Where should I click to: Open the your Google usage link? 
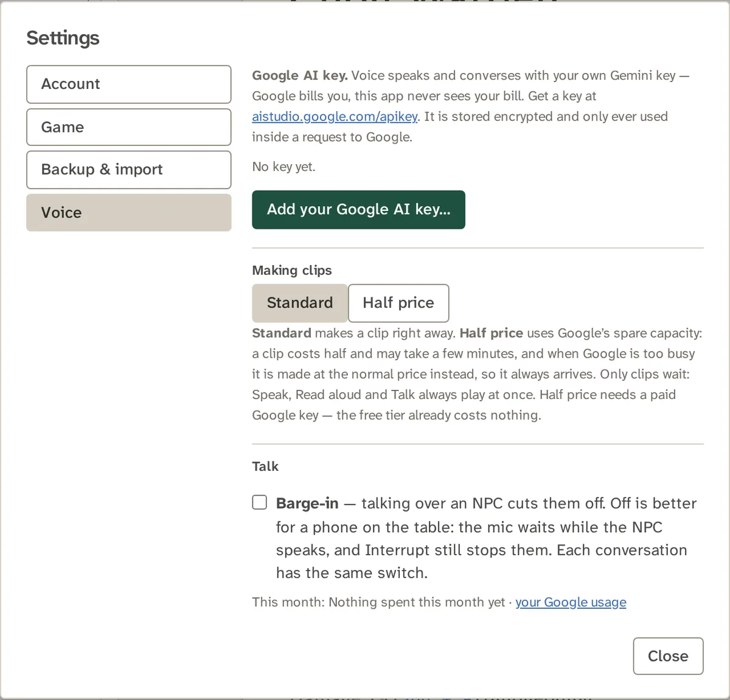point(571,602)
